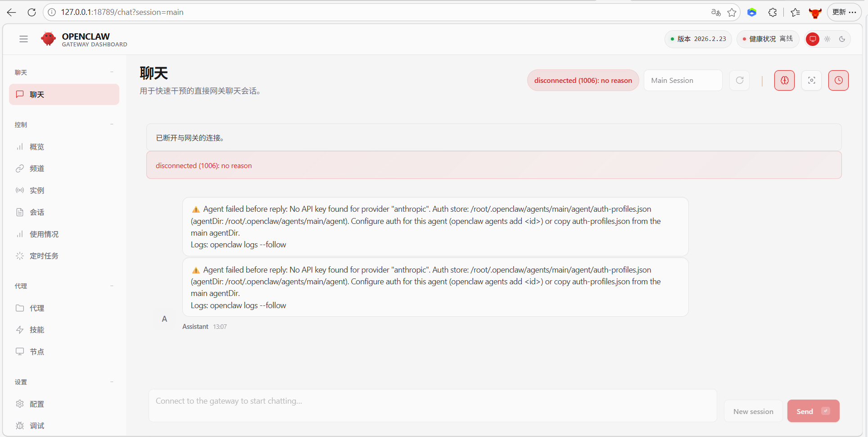Click the hamburger menu icon
Viewport: 868px width, 437px height.
[x=24, y=39]
